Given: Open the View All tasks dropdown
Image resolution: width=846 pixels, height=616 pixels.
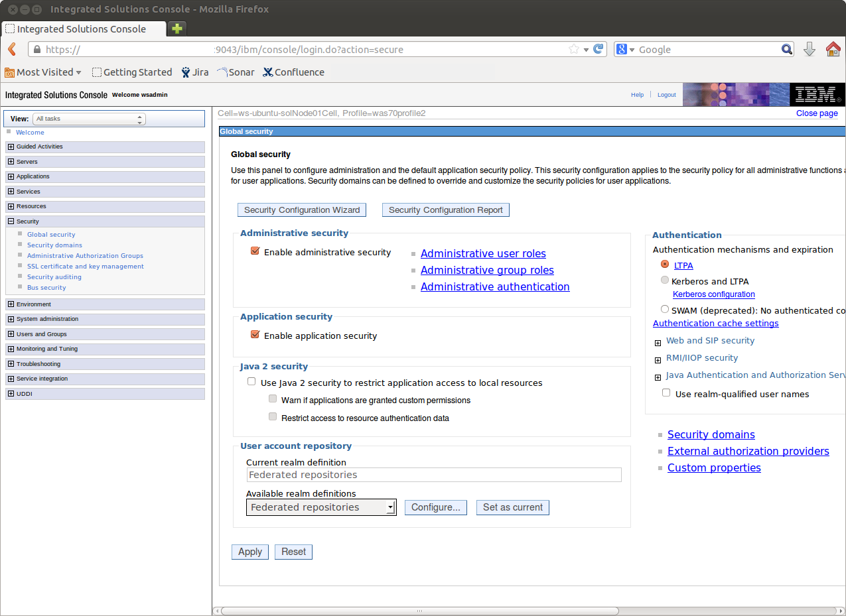Looking at the screenshot, I should [x=89, y=119].
